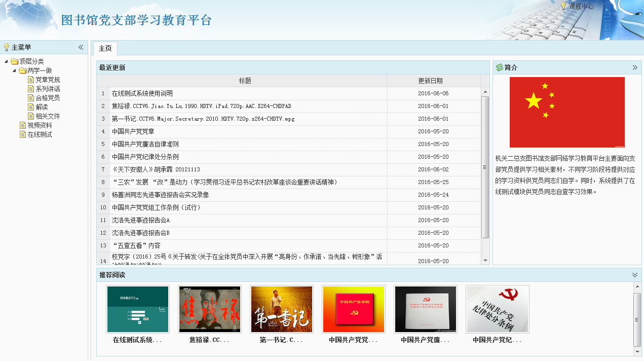Click the document icon next to 在线测试
Screen dimensions: 644x361
[x=23, y=135]
